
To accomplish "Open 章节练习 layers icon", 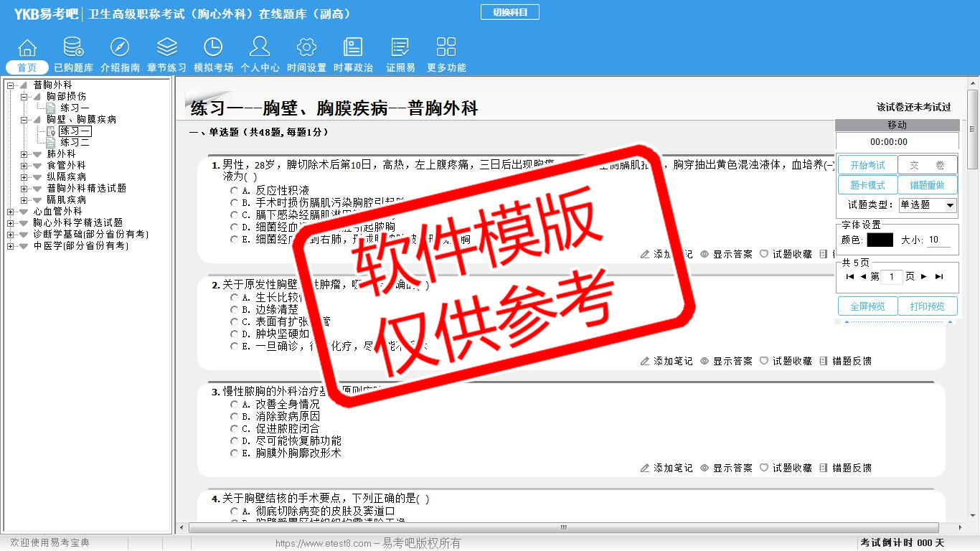I will [x=166, y=48].
